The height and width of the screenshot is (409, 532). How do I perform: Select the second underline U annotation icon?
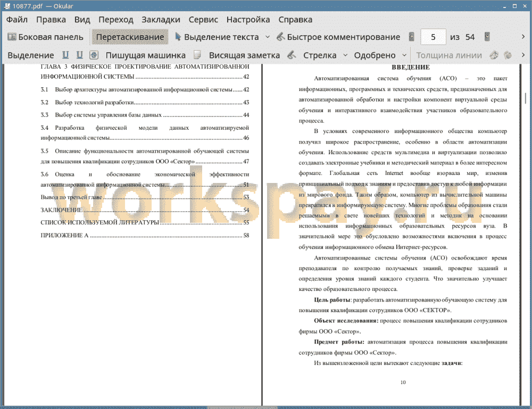click(80, 55)
